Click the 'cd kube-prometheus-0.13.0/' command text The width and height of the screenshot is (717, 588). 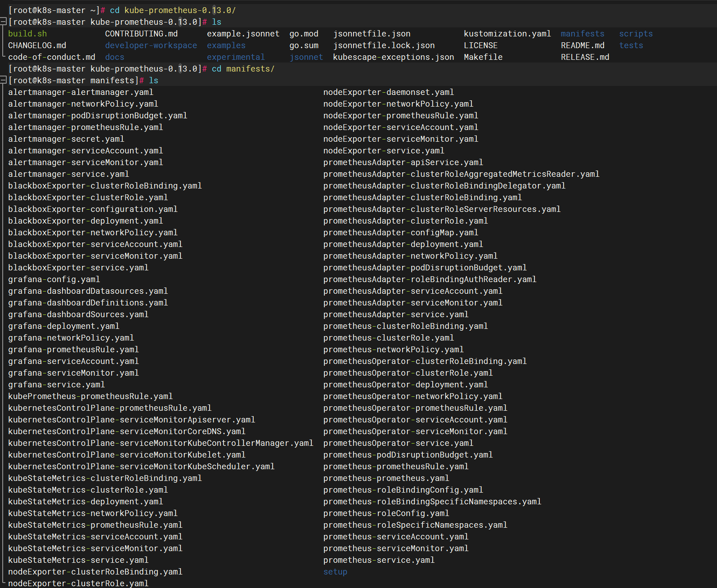173,10
